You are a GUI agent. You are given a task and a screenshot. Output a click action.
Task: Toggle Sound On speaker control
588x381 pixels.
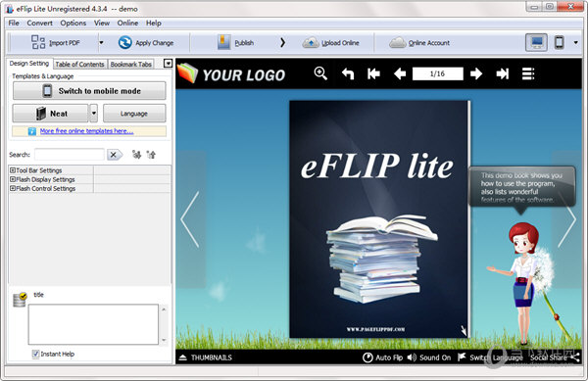[x=428, y=357]
